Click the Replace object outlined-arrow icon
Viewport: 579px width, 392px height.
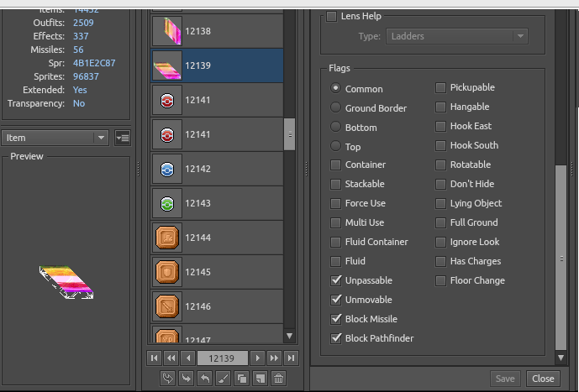(x=168, y=379)
